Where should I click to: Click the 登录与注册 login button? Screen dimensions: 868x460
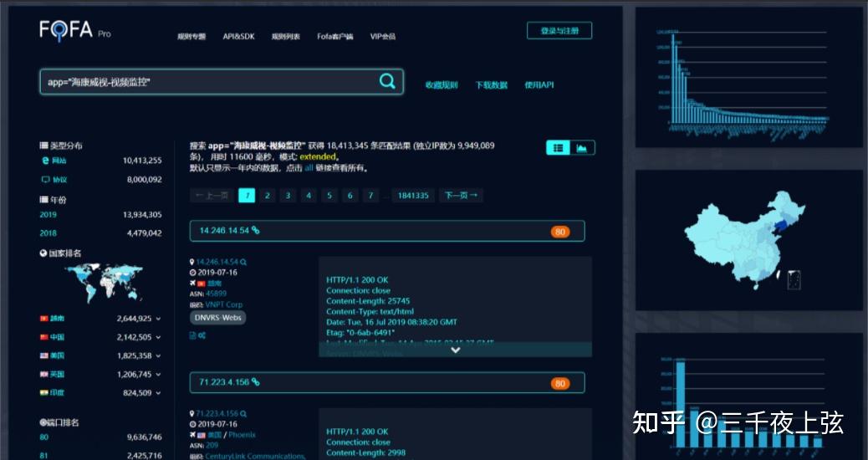coord(559,31)
